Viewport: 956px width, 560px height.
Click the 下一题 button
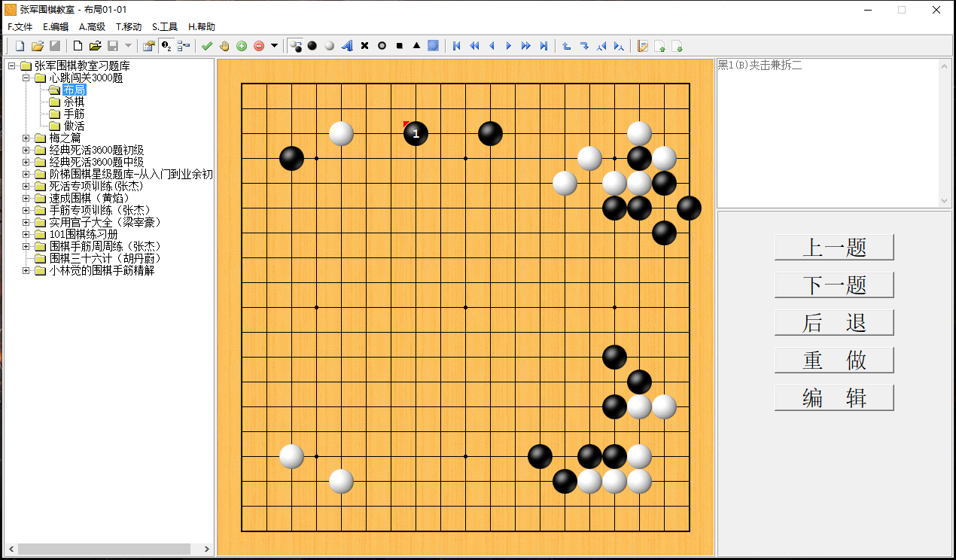[x=834, y=285]
